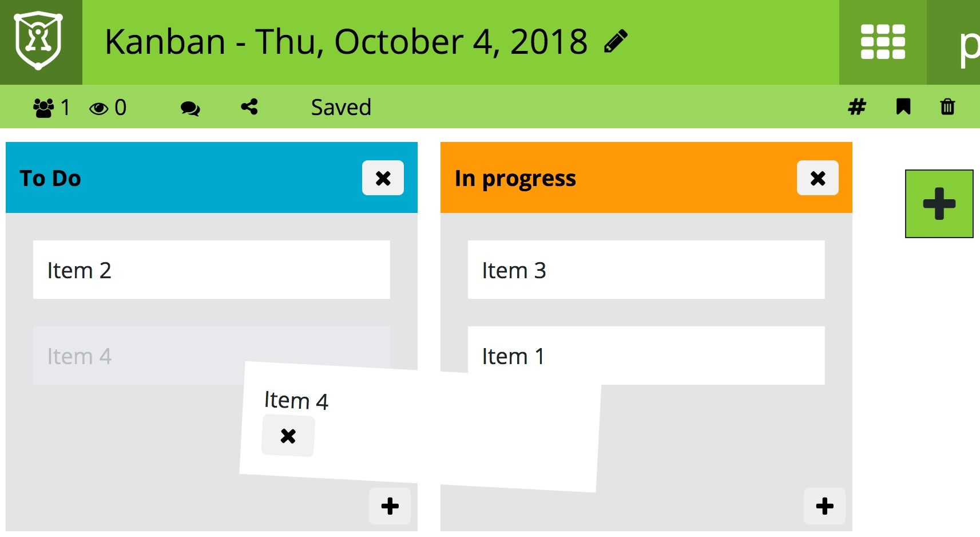The height and width of the screenshot is (537, 980).
Task: Add an item to To Do column
Action: pyautogui.click(x=390, y=506)
